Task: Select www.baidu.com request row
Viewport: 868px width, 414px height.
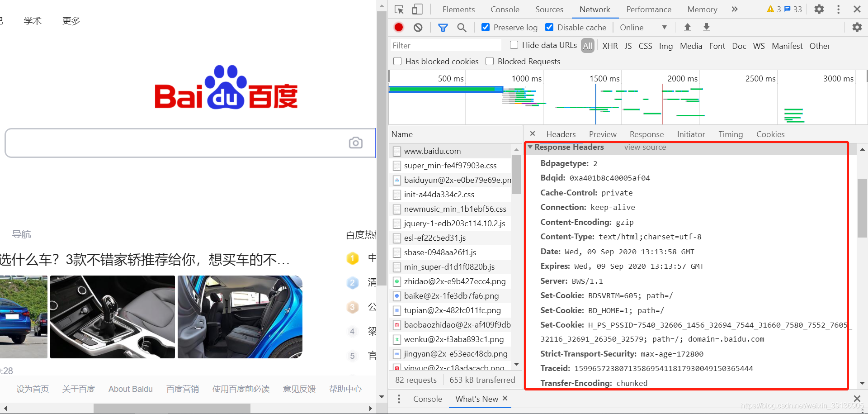Action: point(450,151)
